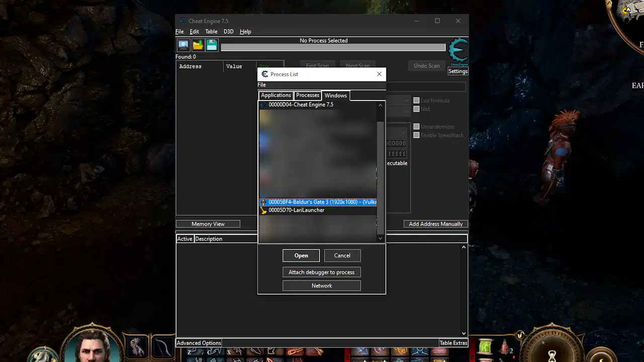Click the bow weapon slot beside the portrait
Viewport: 644px width, 362px height.
[162, 347]
